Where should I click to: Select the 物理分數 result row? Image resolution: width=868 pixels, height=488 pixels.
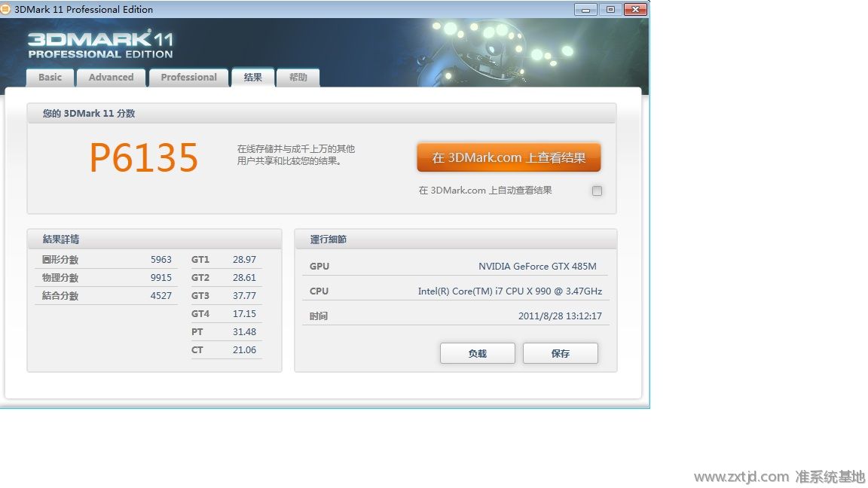click(x=106, y=278)
